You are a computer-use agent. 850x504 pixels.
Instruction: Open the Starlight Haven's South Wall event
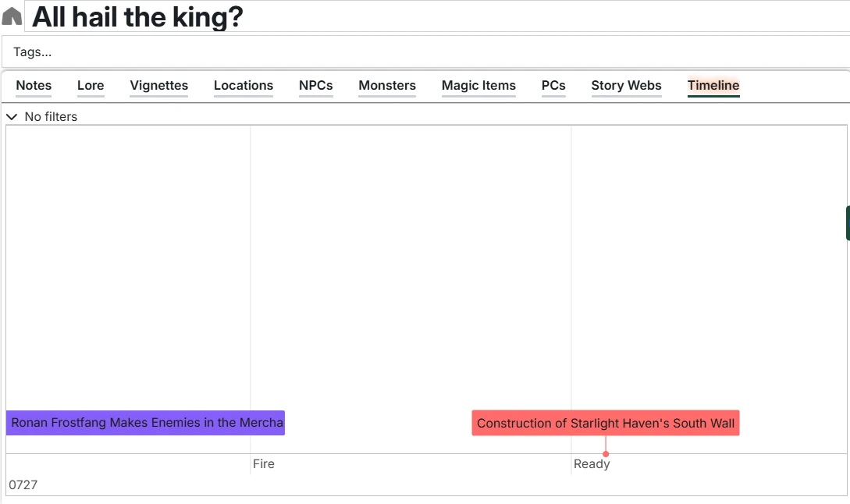(x=605, y=423)
